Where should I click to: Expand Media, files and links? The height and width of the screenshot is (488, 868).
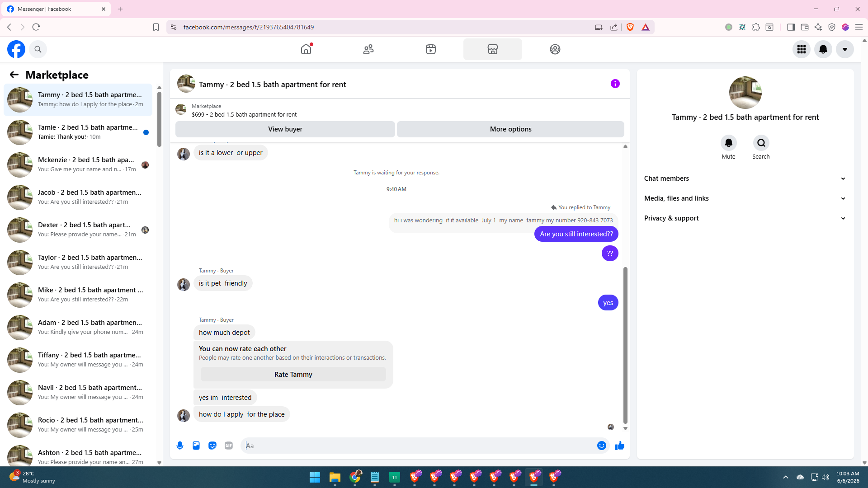pyautogui.click(x=745, y=198)
